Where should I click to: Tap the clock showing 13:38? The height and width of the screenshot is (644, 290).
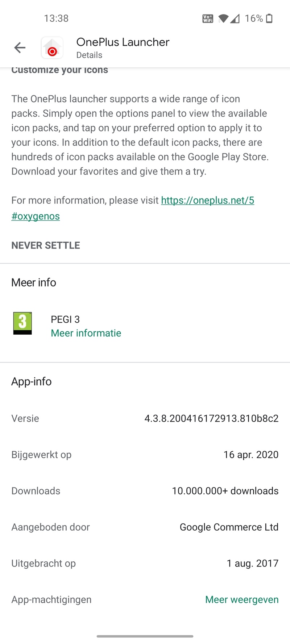point(56,18)
